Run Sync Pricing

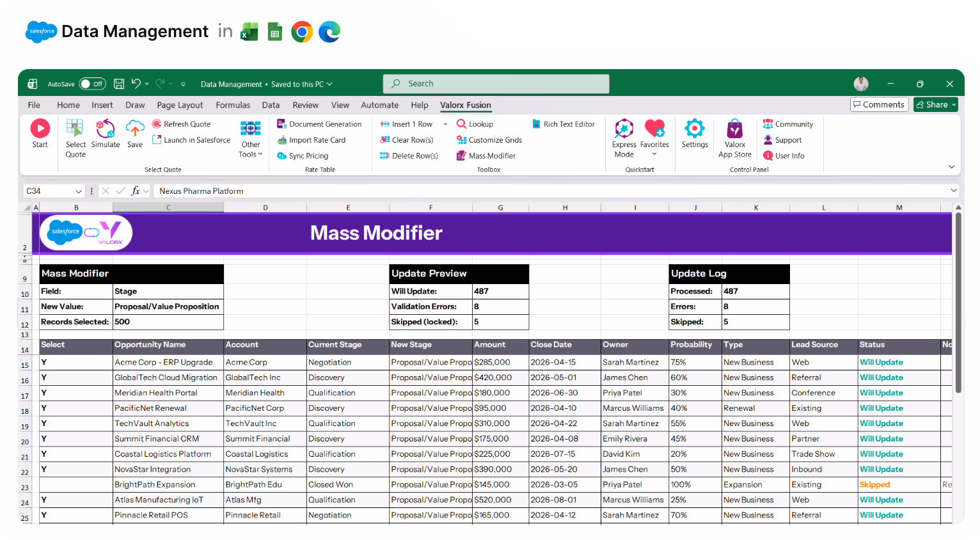click(x=308, y=155)
